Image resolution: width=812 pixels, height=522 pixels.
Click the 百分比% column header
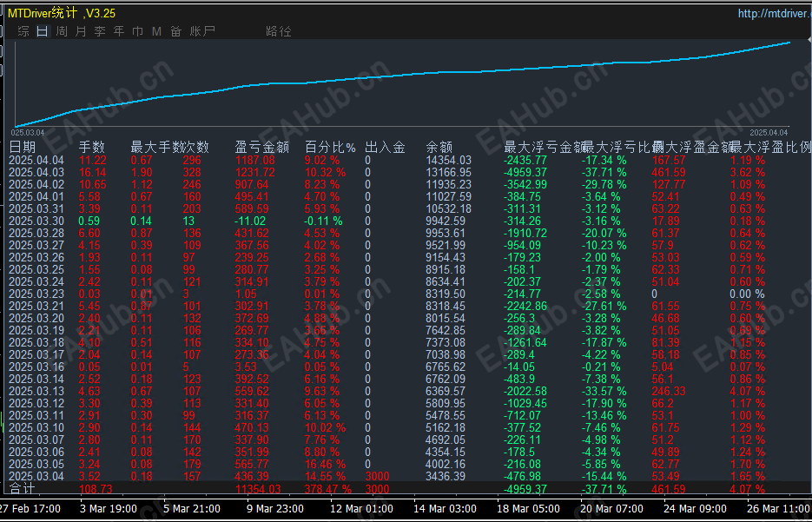coord(330,147)
